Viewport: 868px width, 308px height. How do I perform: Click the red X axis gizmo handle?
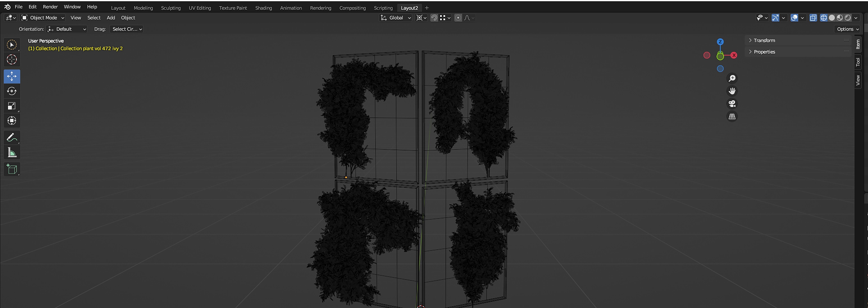tap(734, 55)
